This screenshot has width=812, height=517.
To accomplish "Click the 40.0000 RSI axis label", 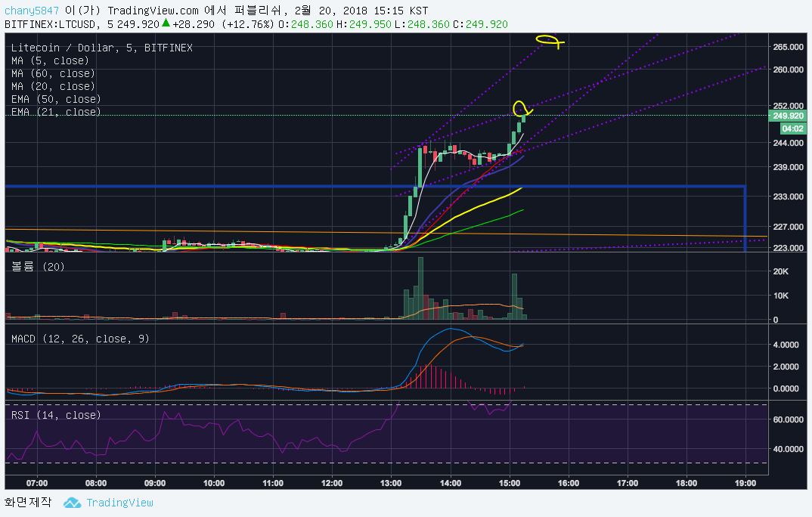I will (788, 449).
